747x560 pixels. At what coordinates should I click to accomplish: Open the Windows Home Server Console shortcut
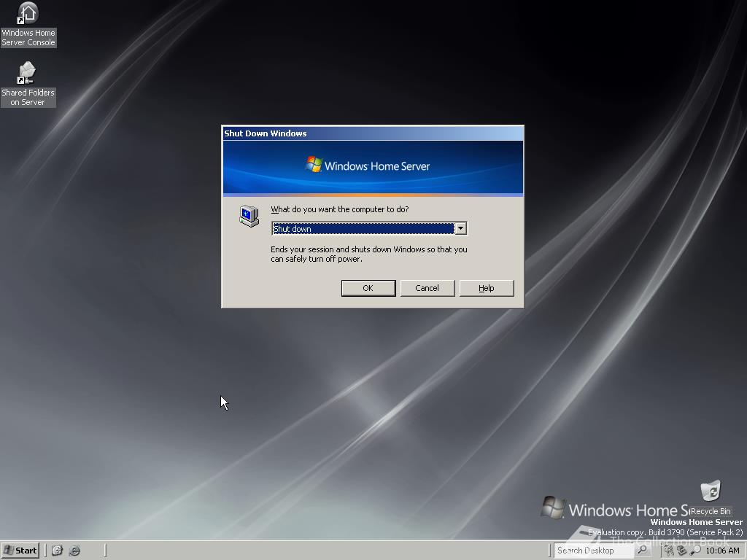[x=28, y=25]
